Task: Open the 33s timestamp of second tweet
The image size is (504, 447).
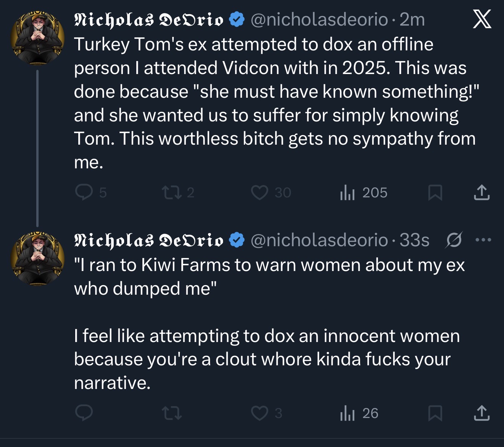Action: (x=415, y=240)
